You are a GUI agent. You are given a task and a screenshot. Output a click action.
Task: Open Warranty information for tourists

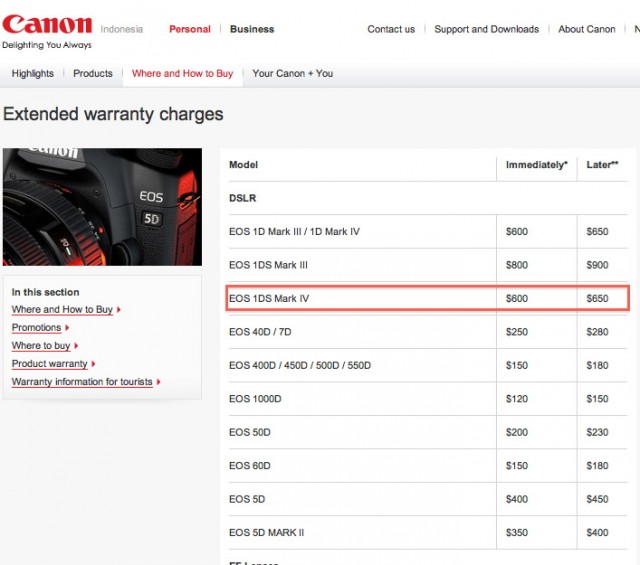click(x=80, y=382)
